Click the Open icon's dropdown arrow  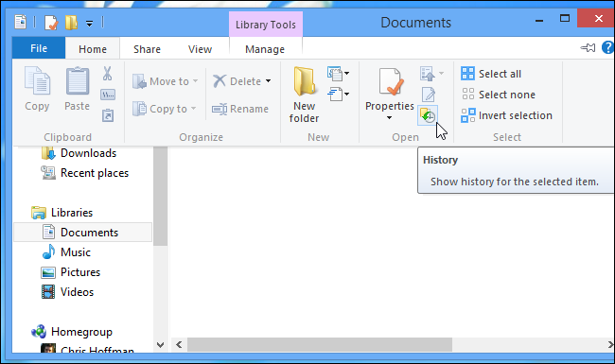click(441, 73)
